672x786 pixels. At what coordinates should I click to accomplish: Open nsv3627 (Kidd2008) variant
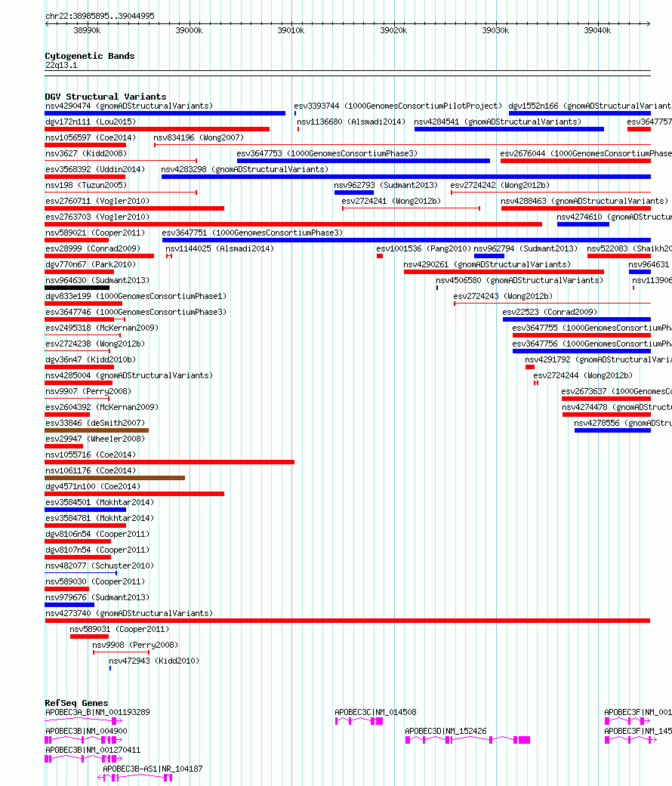[x=86, y=153]
